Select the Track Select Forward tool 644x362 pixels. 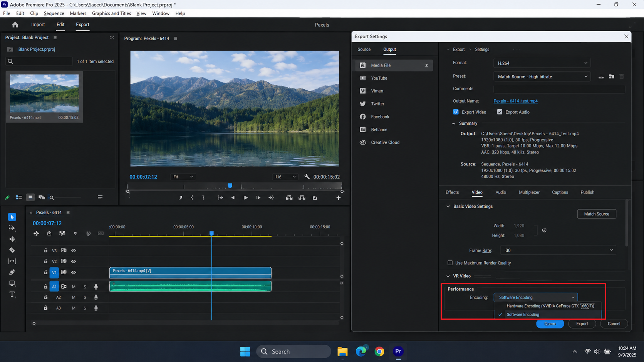tap(12, 228)
